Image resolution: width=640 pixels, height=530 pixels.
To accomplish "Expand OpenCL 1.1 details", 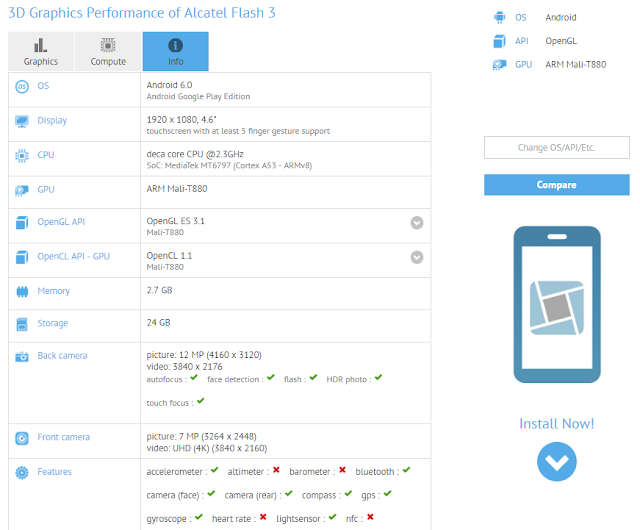I will (x=417, y=257).
